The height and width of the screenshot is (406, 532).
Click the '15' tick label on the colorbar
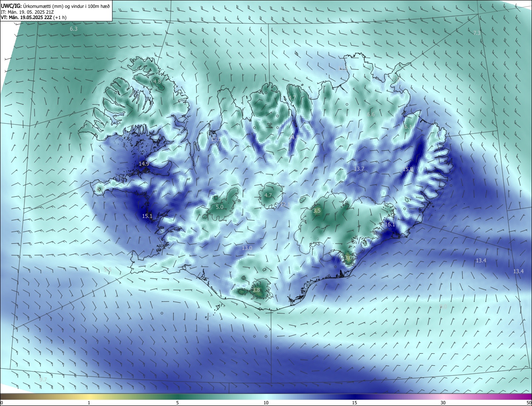click(355, 403)
